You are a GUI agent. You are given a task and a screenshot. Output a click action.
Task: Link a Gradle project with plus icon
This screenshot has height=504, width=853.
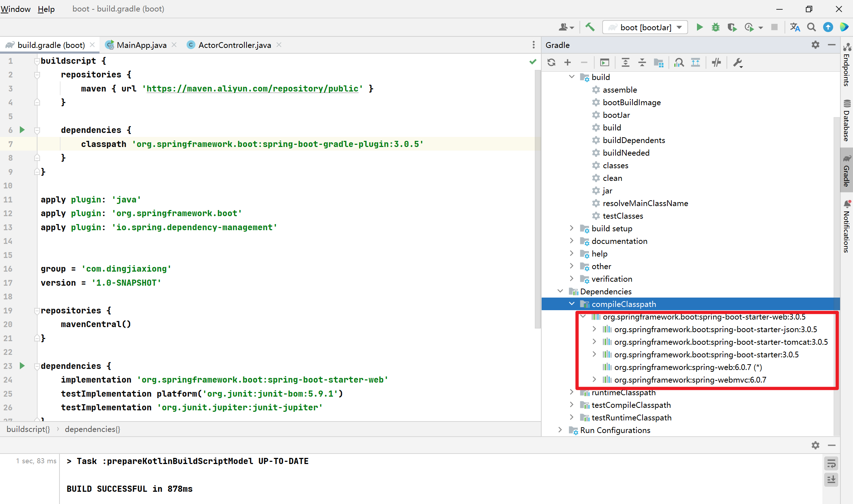click(x=568, y=62)
